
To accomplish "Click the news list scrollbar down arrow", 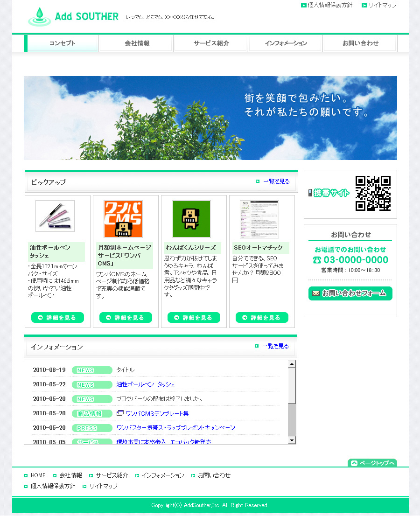I will (x=292, y=440).
